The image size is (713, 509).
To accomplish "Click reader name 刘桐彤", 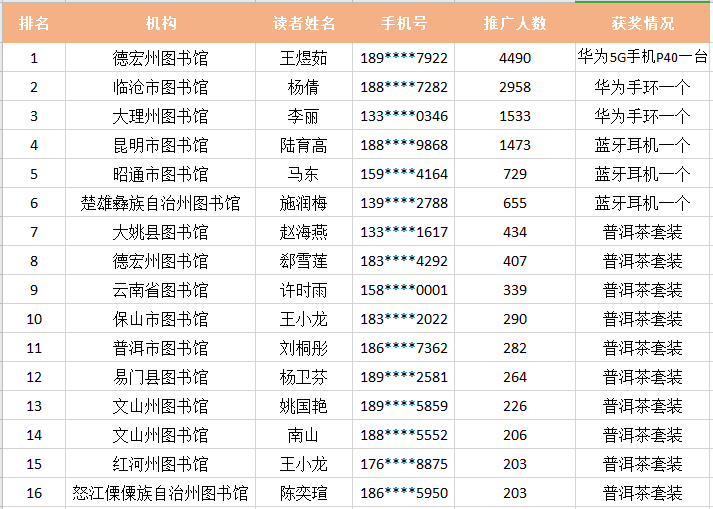I will point(304,348).
